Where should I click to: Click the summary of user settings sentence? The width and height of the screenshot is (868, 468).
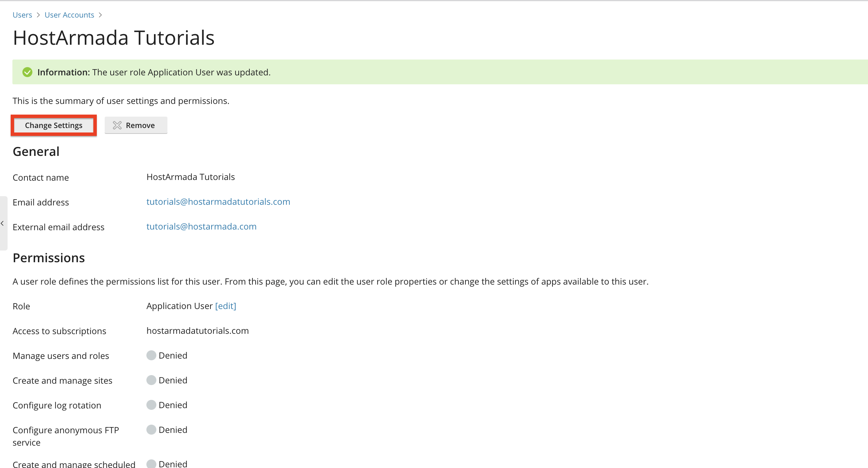point(121,101)
